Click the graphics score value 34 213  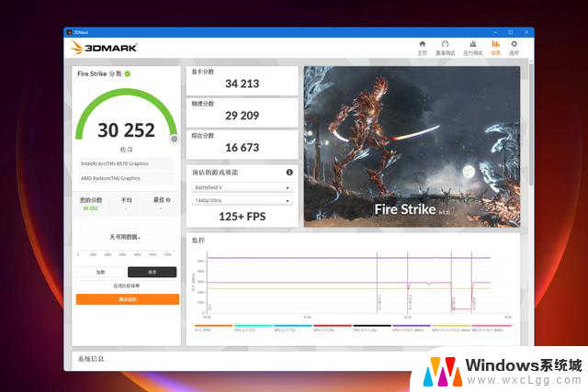tap(243, 84)
